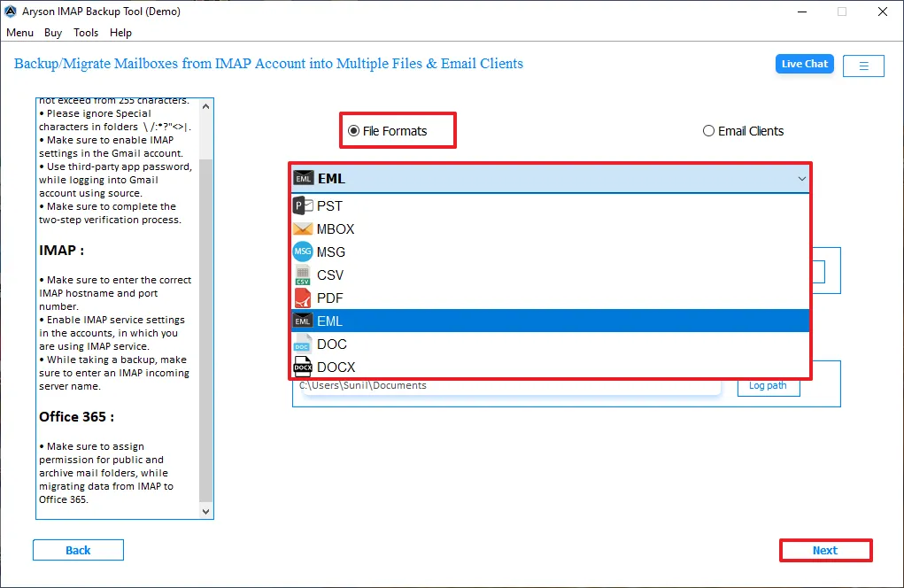Choose MBOX from the format list
The height and width of the screenshot is (588, 904).
(x=550, y=228)
